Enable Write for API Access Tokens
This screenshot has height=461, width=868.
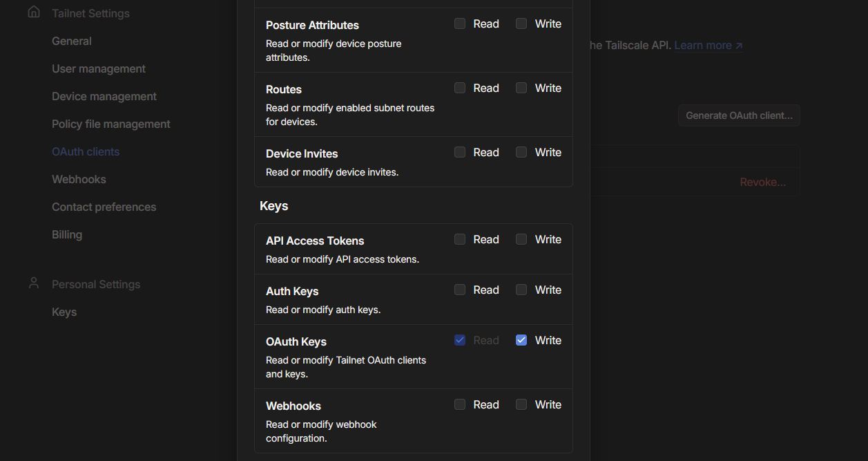(521, 239)
